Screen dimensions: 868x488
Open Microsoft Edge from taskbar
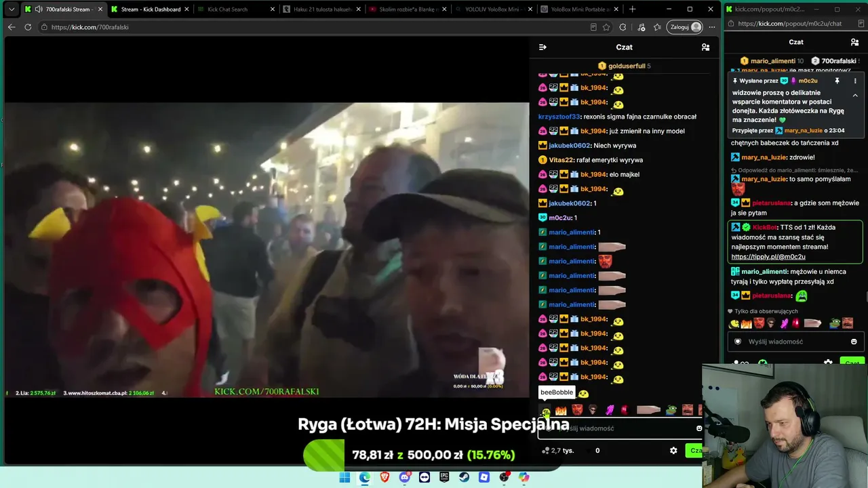(x=365, y=477)
